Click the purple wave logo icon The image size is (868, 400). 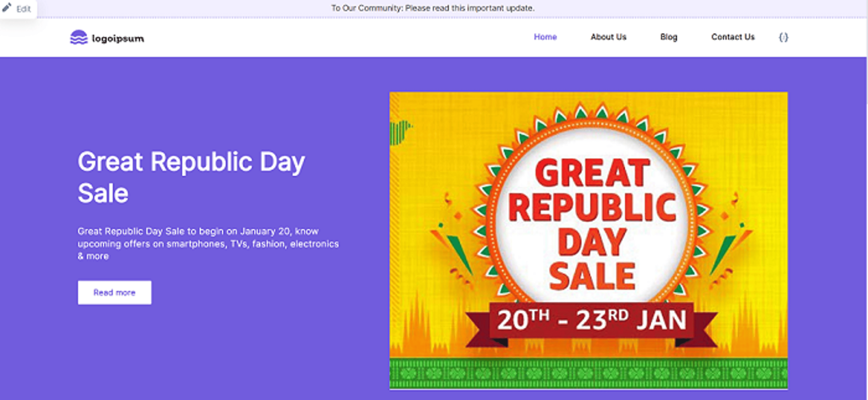[79, 37]
